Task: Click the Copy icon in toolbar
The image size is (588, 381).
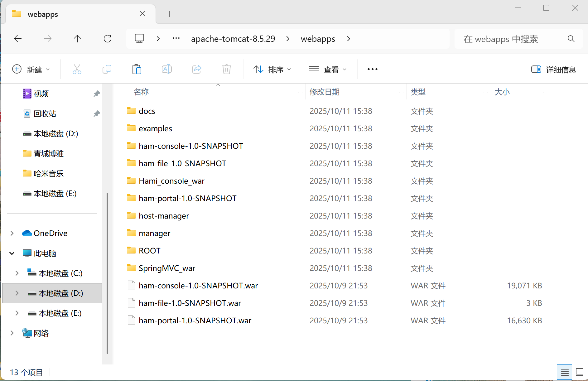Action: pyautogui.click(x=107, y=69)
